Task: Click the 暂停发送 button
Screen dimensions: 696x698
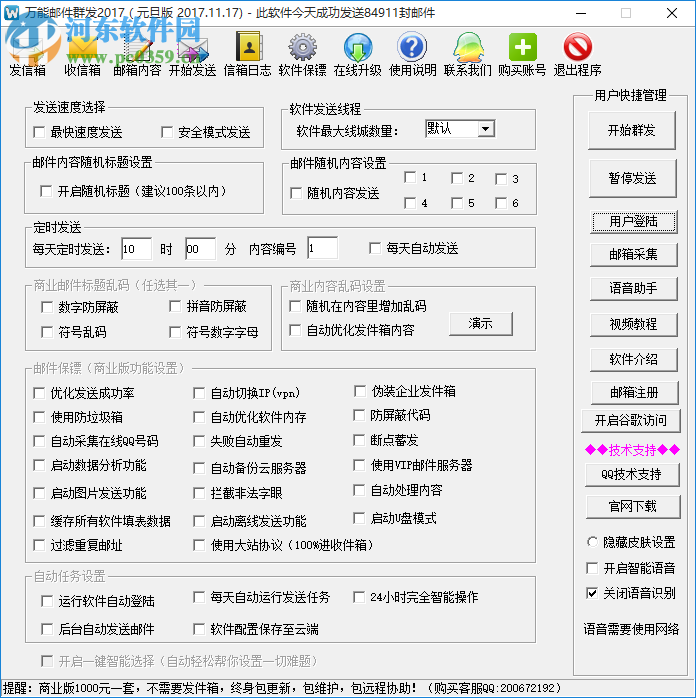Action: [x=632, y=179]
